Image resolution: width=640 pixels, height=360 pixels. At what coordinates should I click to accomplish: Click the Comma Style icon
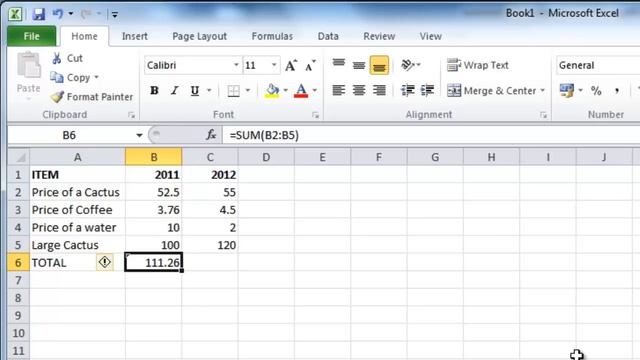pyautogui.click(x=617, y=91)
